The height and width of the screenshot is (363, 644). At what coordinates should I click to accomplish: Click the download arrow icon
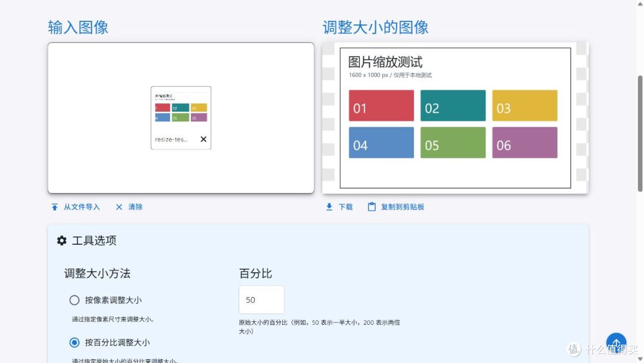point(329,207)
